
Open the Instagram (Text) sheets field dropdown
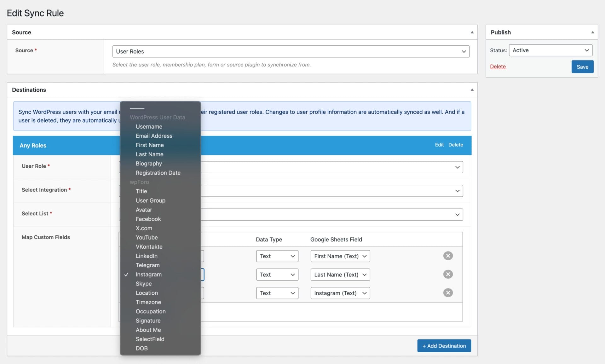(x=340, y=293)
